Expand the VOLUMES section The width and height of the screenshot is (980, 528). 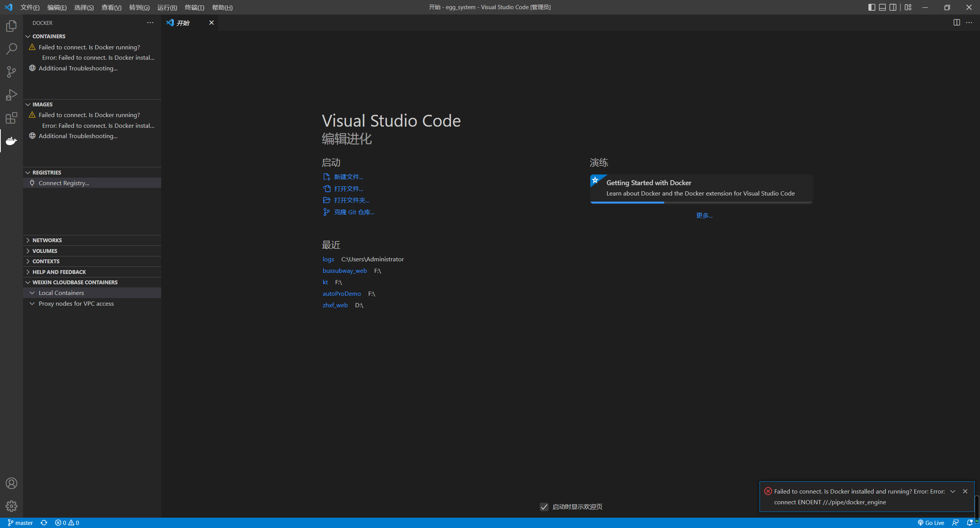45,251
